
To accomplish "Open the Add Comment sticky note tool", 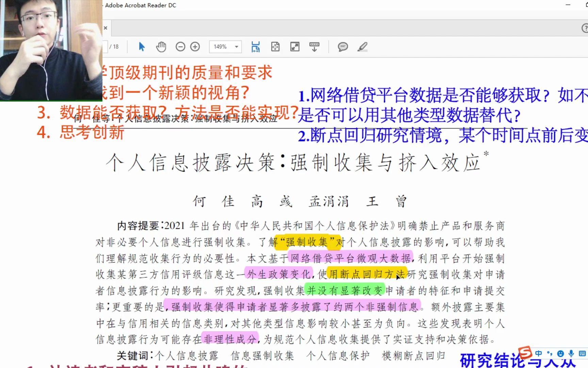I will tap(344, 46).
